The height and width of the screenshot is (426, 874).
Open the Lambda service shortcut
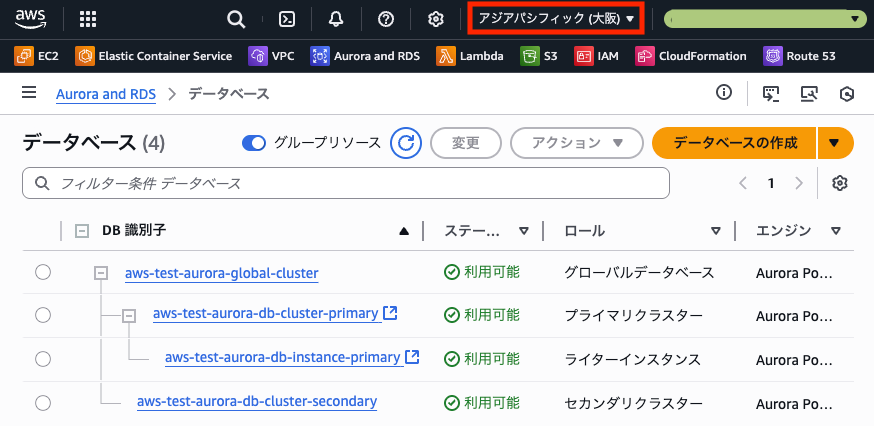click(470, 56)
